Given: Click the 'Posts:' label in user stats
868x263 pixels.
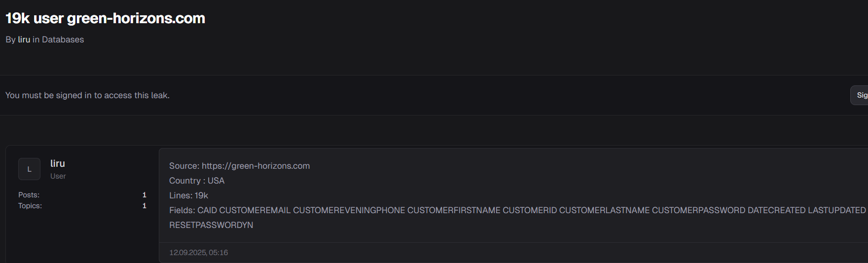Looking at the screenshot, I should pos(29,195).
